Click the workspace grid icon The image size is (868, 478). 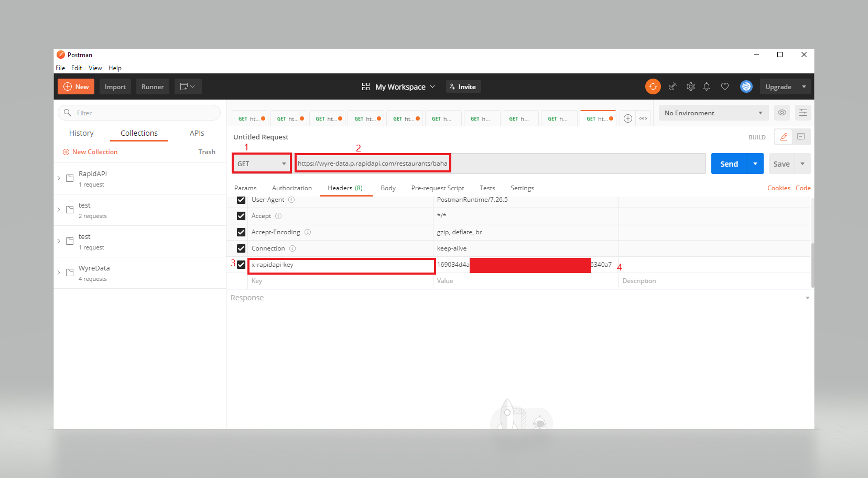[366, 86]
